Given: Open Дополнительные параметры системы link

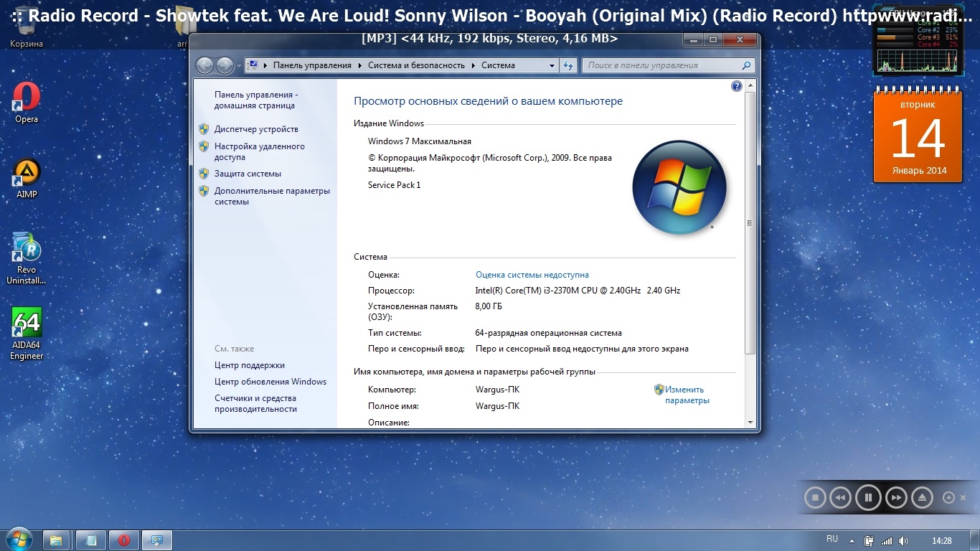Looking at the screenshot, I should point(272,196).
